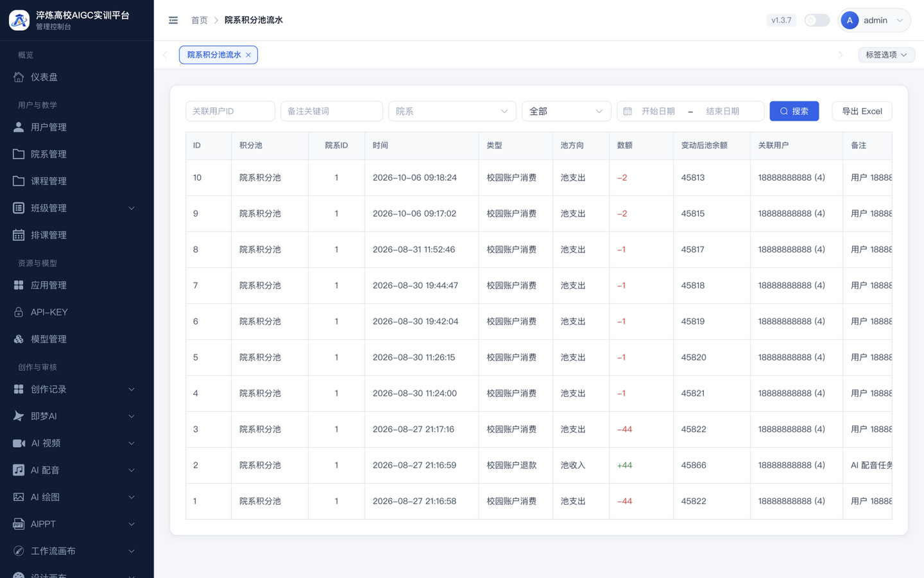Click the AI 绘图 image icon
The image size is (924, 578).
(19, 497)
